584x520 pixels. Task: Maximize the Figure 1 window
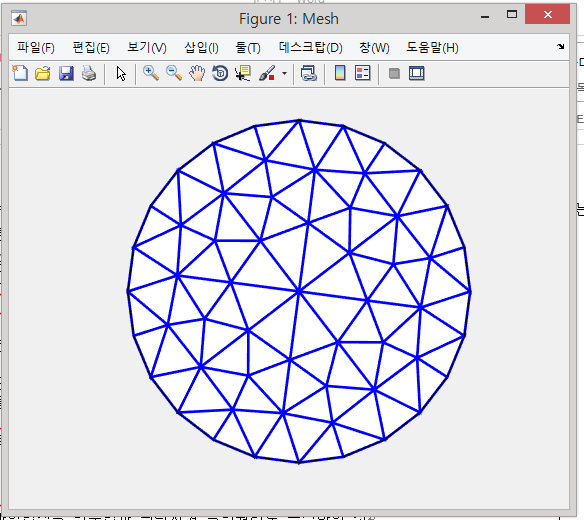click(x=512, y=15)
